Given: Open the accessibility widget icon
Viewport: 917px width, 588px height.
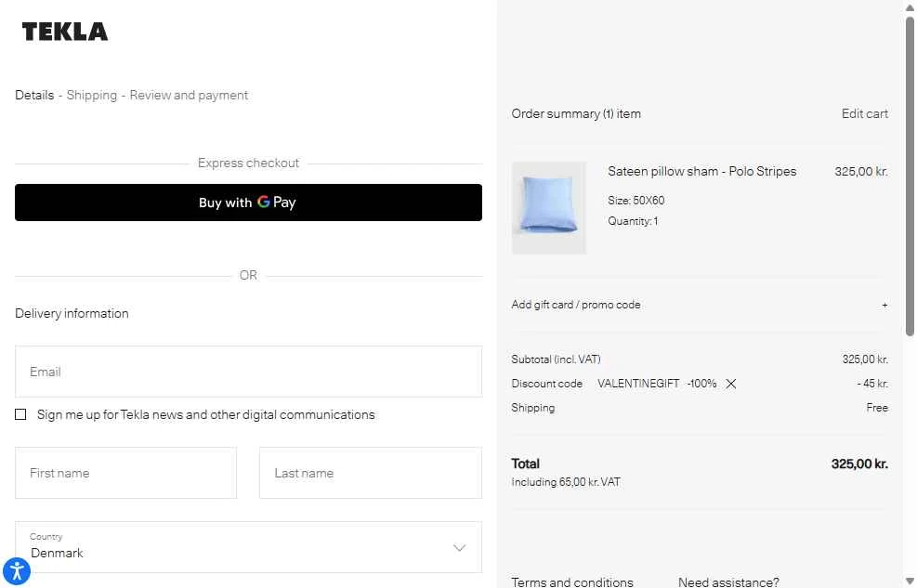Looking at the screenshot, I should (17, 570).
